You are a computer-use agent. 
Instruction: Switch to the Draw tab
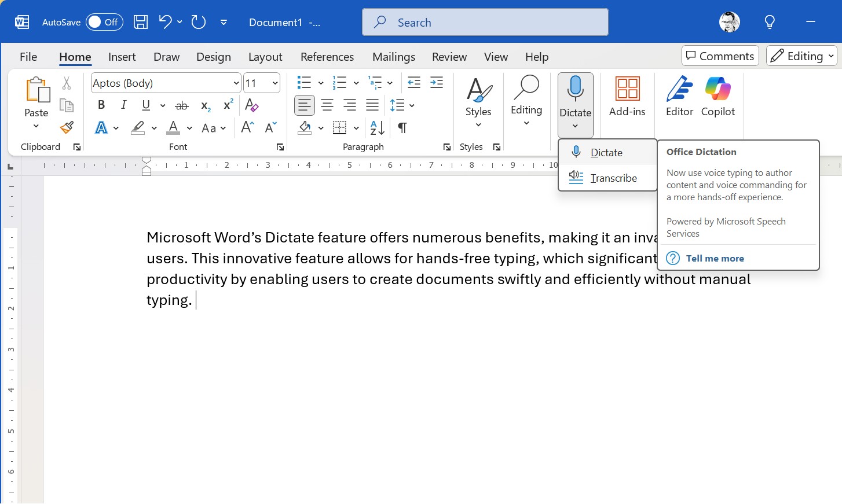[x=167, y=57]
